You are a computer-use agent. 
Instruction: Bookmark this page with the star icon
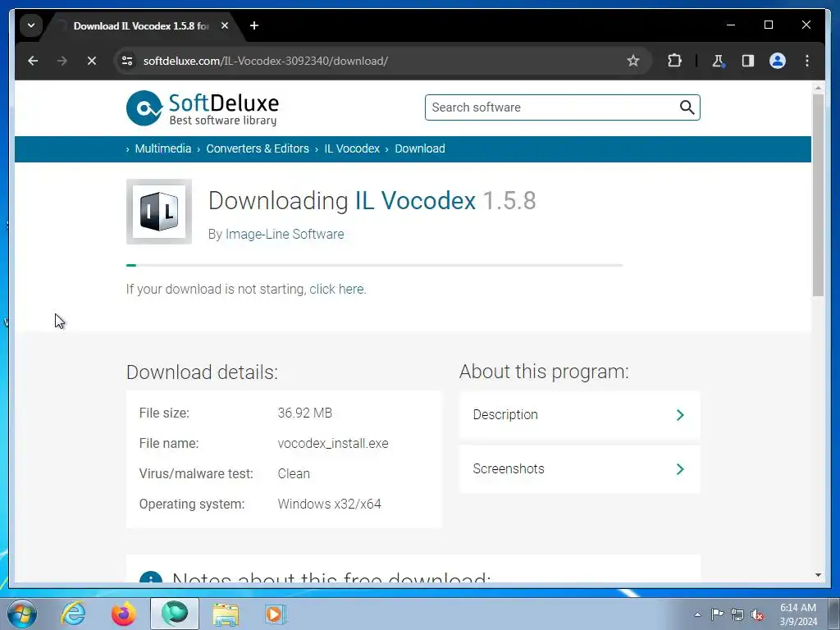pyautogui.click(x=633, y=61)
